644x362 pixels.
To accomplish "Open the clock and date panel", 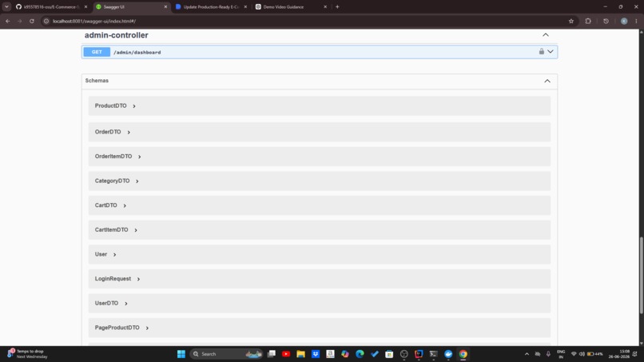I will pyautogui.click(x=619, y=354).
